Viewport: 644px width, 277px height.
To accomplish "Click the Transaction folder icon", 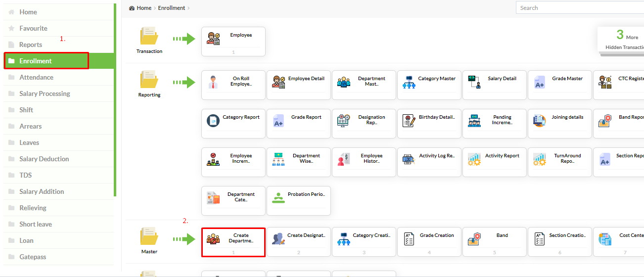I will 149,37.
